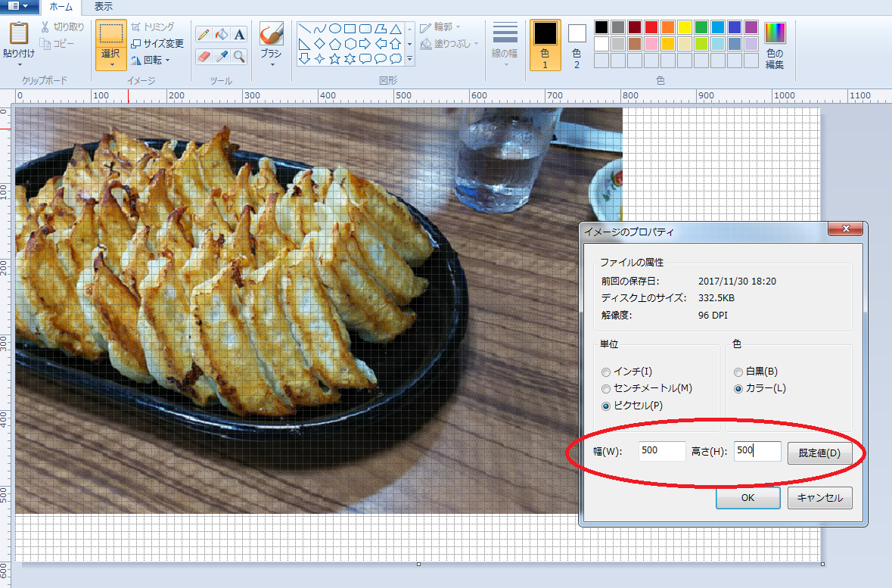Image resolution: width=892 pixels, height=588 pixels.
Task: Switch to the ホーム tab
Action: 61,7
